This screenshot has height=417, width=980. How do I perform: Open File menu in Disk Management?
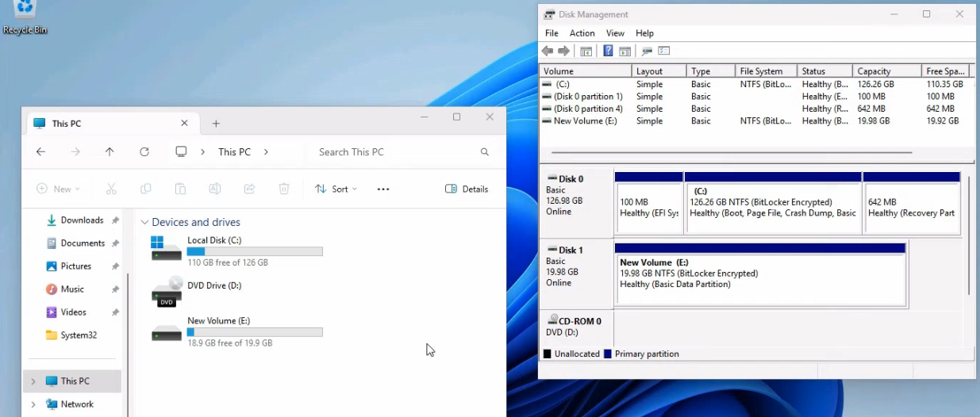point(551,33)
